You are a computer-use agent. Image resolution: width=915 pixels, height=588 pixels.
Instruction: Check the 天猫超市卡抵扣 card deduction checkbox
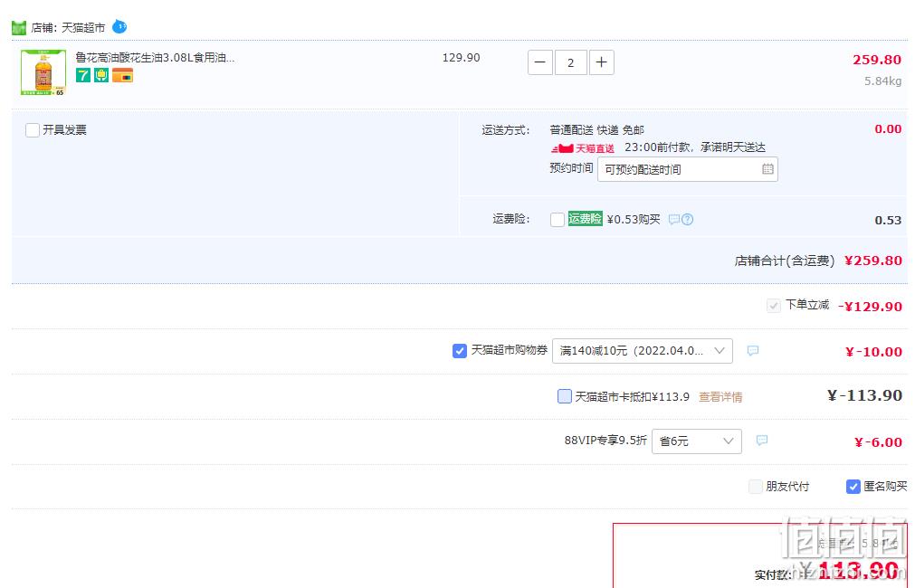pyautogui.click(x=564, y=396)
